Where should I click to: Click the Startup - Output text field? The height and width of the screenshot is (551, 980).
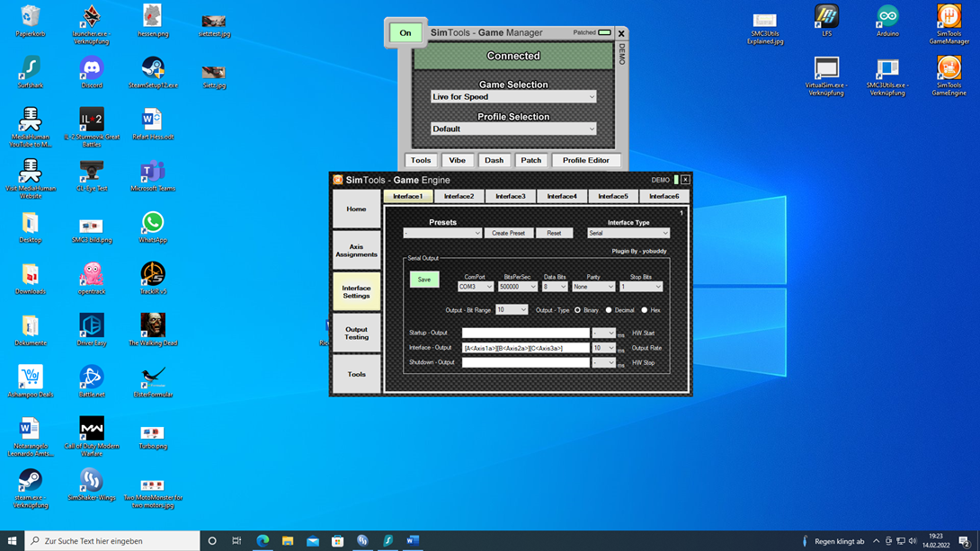(x=526, y=333)
